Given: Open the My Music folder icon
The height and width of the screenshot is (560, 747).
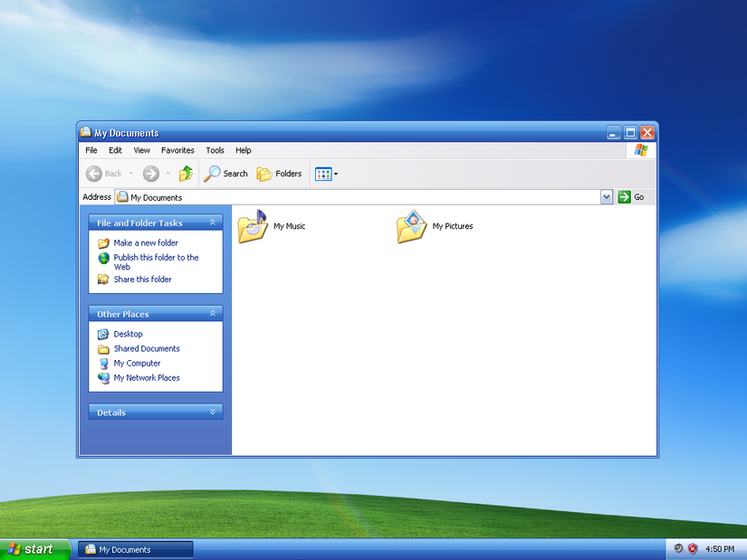Looking at the screenshot, I should [253, 226].
